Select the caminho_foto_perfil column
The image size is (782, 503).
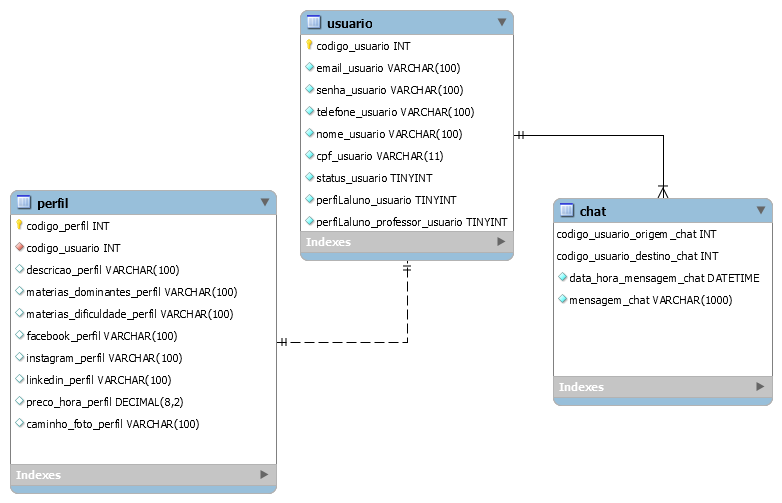click(112, 424)
